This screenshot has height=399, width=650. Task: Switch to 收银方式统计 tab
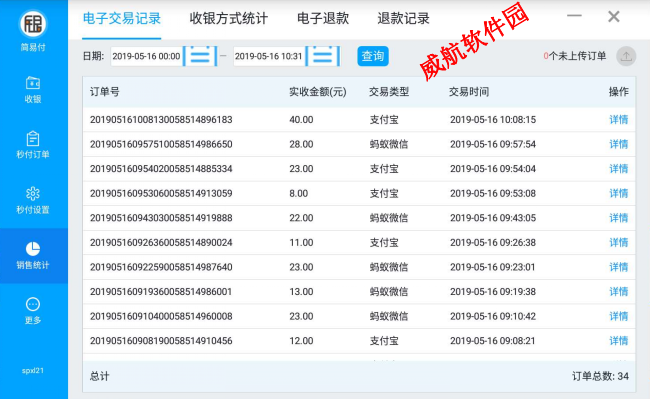pos(228,19)
